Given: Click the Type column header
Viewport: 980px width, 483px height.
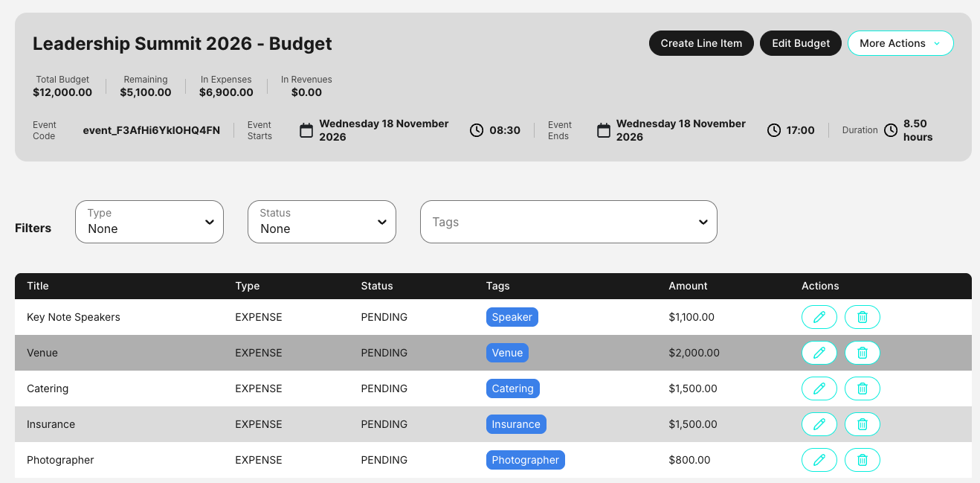Looking at the screenshot, I should tap(248, 286).
